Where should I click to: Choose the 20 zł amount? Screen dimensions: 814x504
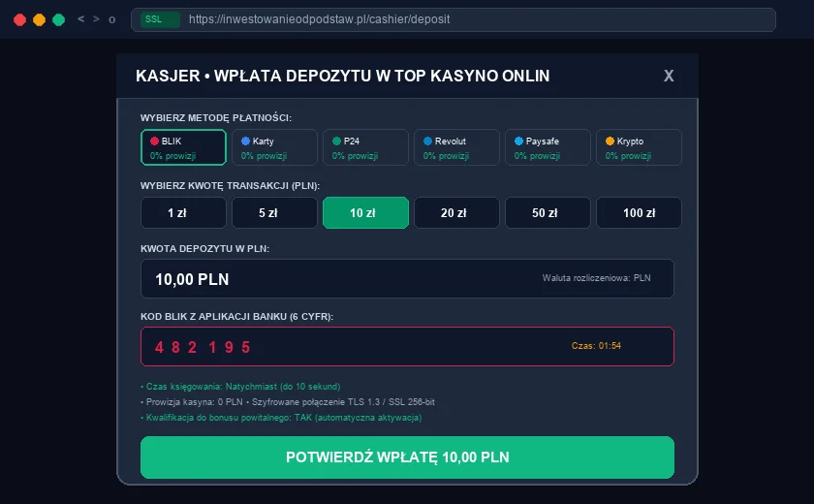(x=456, y=213)
